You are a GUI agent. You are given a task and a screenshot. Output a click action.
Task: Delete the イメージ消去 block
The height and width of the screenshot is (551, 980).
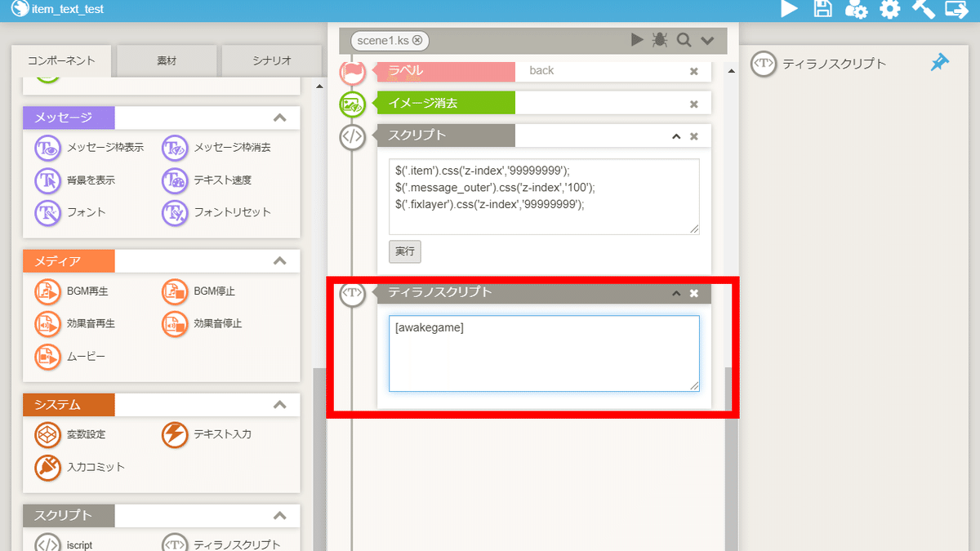pyautogui.click(x=694, y=104)
